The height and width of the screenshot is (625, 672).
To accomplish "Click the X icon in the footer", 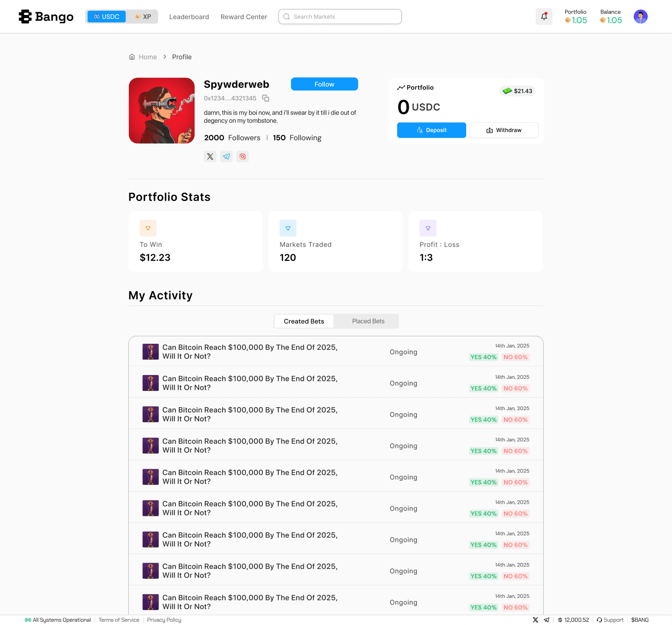I will coord(535,619).
